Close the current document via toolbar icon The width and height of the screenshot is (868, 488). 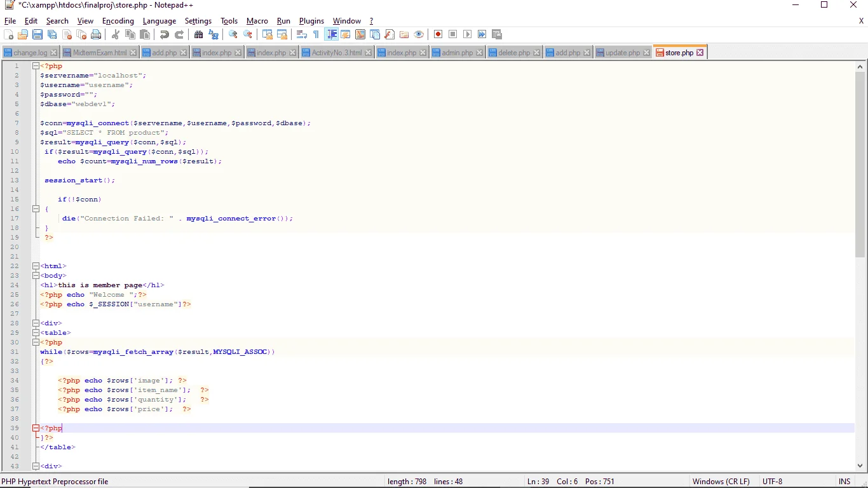pos(67,34)
